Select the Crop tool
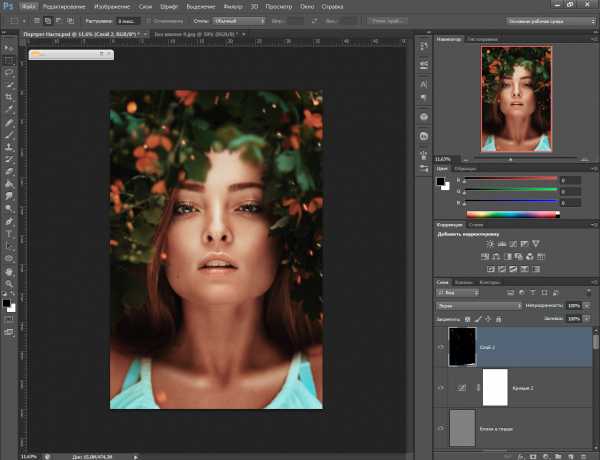 (9, 97)
